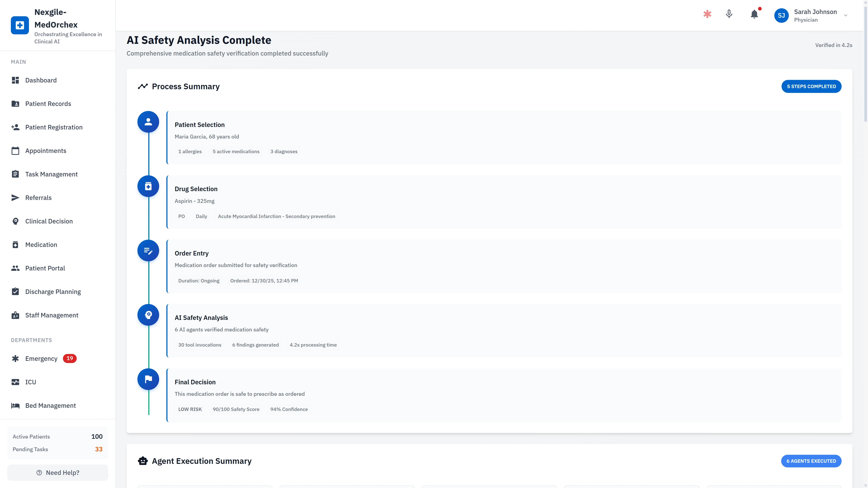Click the 6 Agents Executed badge
The image size is (868, 488).
[811, 461]
